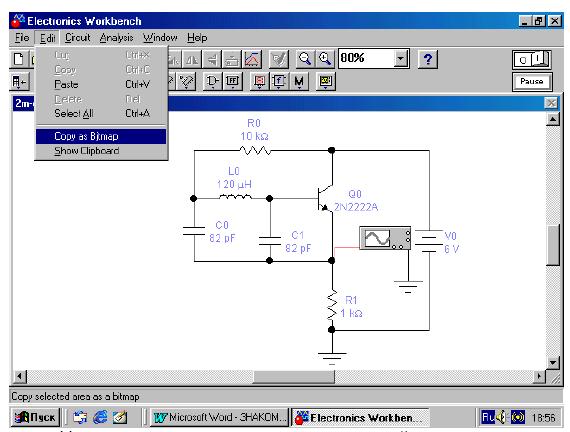Screen dimensions: 570x432
Task: Open the Help question mark icon
Action: tap(428, 59)
